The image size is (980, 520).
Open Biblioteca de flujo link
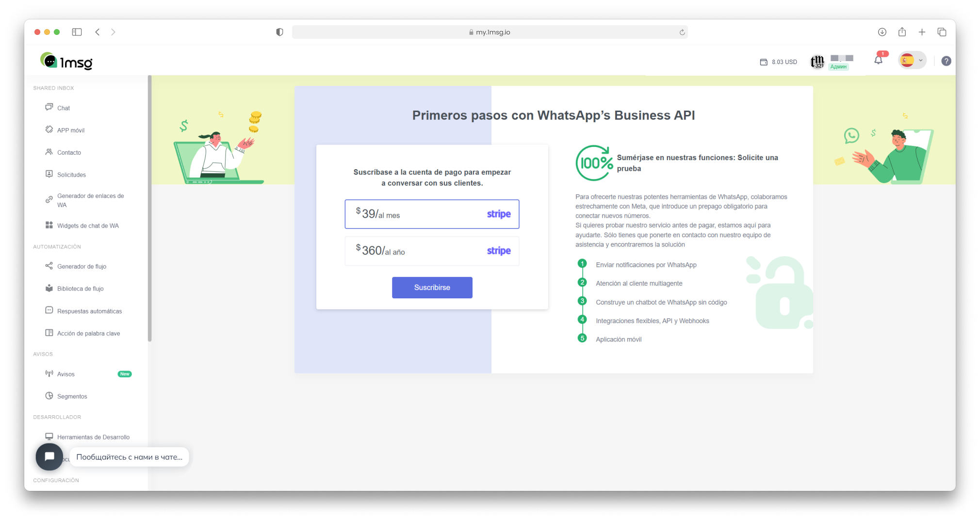click(80, 289)
